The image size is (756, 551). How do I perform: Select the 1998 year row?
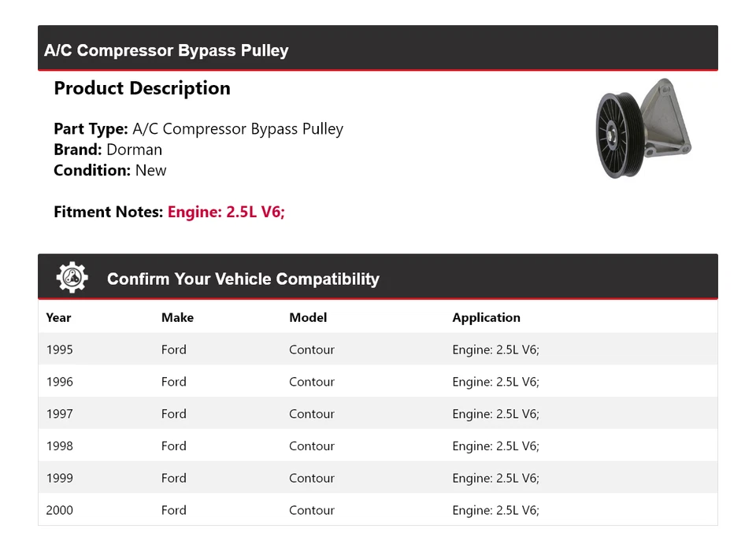(x=60, y=446)
